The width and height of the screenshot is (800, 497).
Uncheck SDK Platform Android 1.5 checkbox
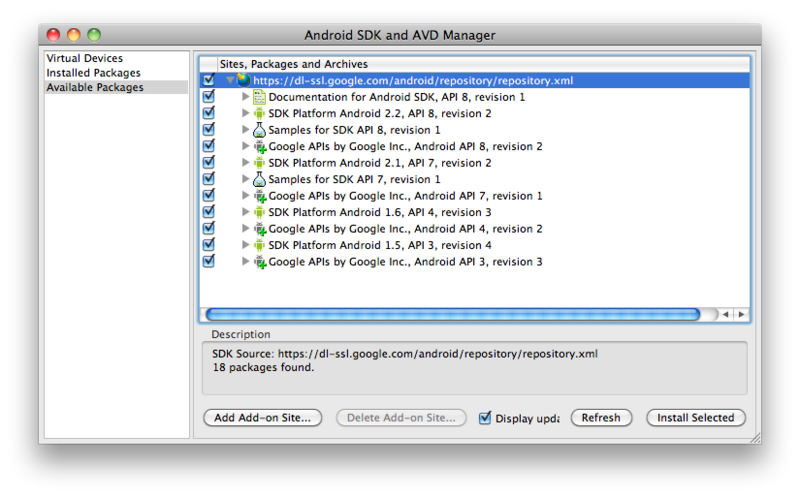click(x=209, y=244)
